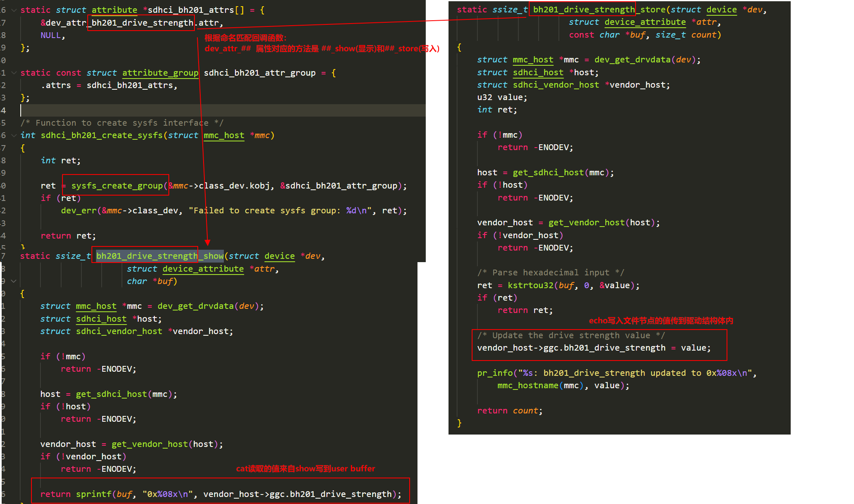Fold the sdhci_bh201_create_sysfs function chevron

14,135
